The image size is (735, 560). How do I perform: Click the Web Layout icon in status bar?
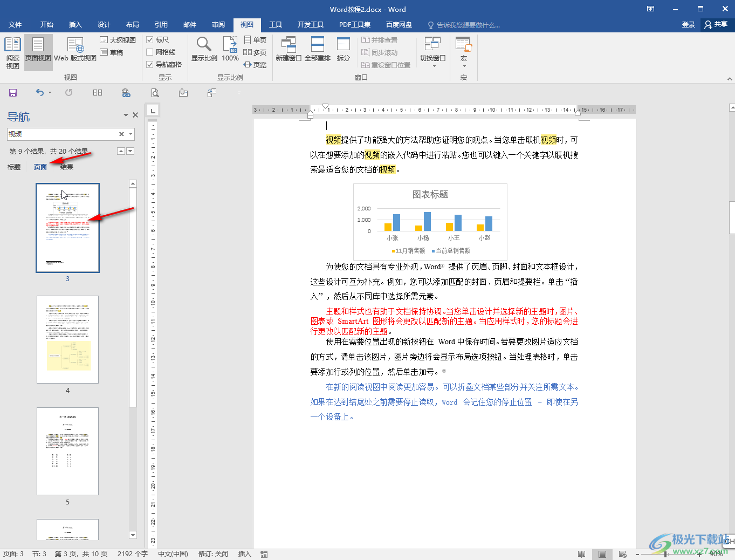tap(623, 554)
